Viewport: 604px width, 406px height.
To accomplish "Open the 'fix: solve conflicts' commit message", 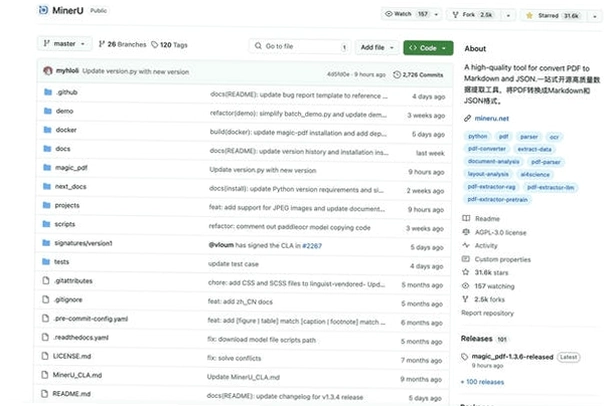I will click(234, 358).
